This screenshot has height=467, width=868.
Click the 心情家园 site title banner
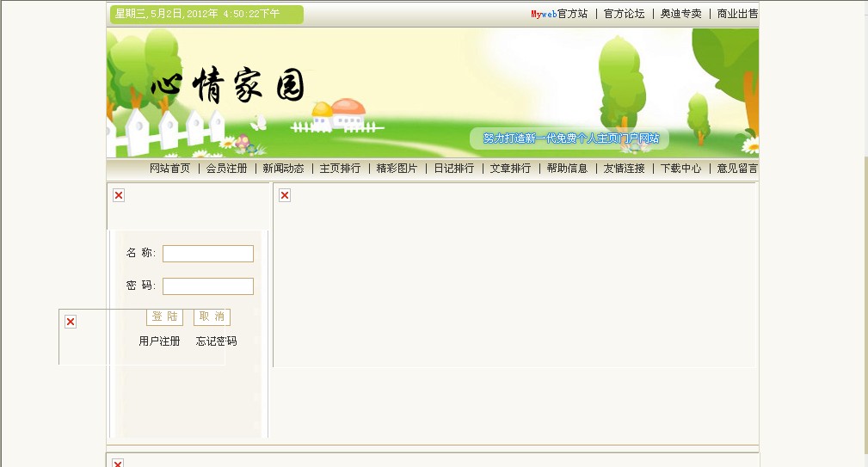[x=227, y=84]
